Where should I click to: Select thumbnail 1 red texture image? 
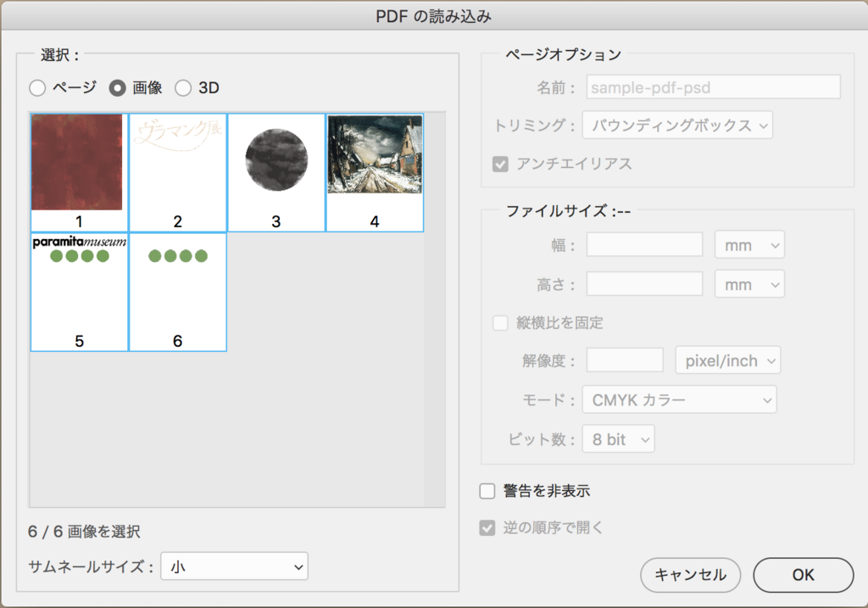(79, 173)
